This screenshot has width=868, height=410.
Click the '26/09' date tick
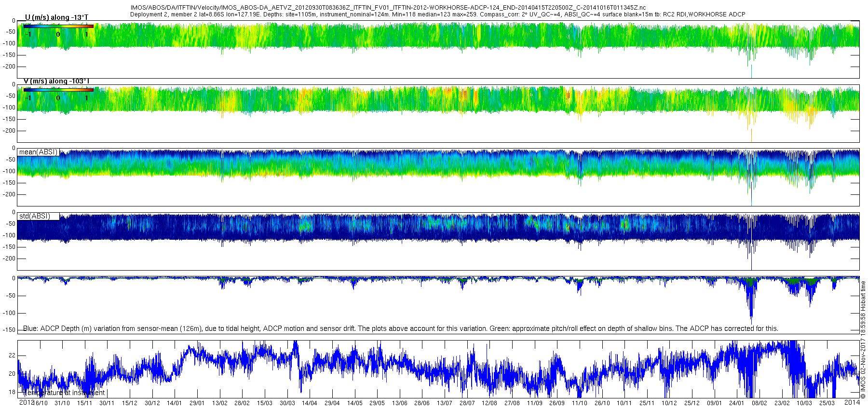click(557, 403)
